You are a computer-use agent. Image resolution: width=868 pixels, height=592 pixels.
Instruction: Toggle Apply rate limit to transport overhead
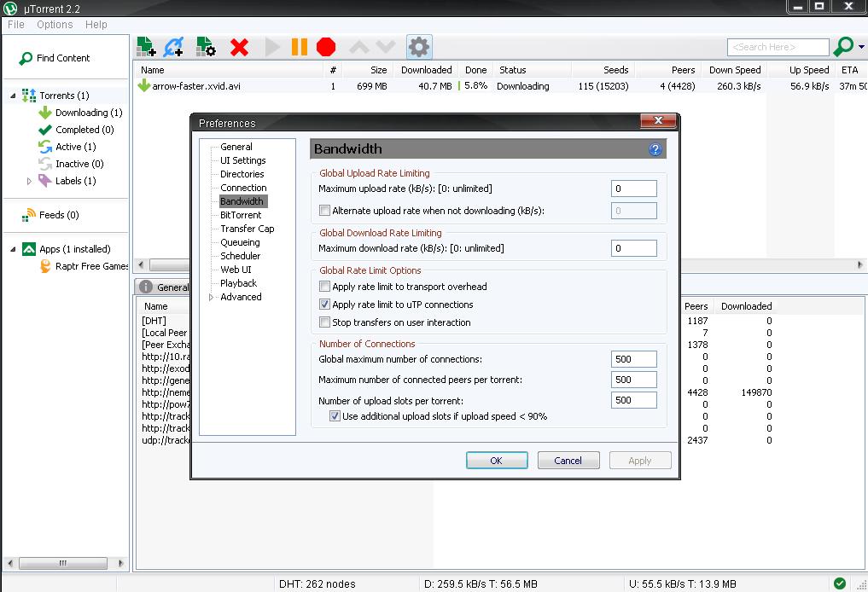pyautogui.click(x=325, y=286)
